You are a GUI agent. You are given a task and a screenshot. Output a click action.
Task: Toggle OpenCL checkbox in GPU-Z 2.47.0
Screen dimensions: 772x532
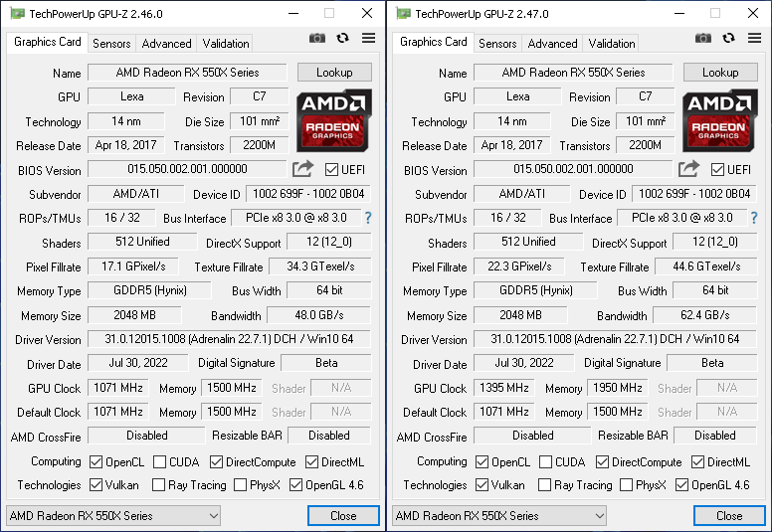(x=482, y=462)
